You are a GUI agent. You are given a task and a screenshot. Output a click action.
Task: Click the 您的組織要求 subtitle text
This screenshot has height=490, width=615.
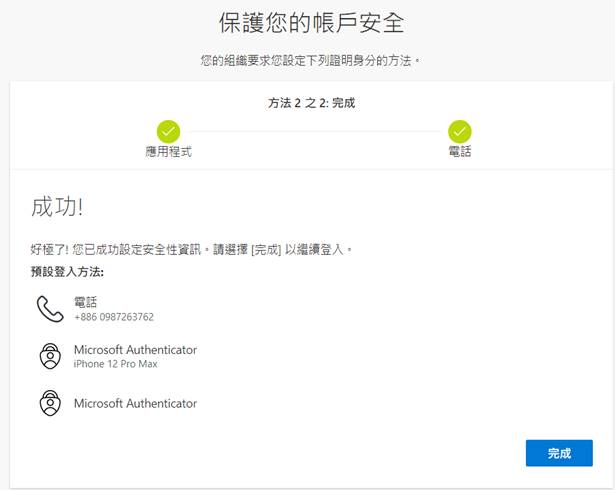coord(310,61)
